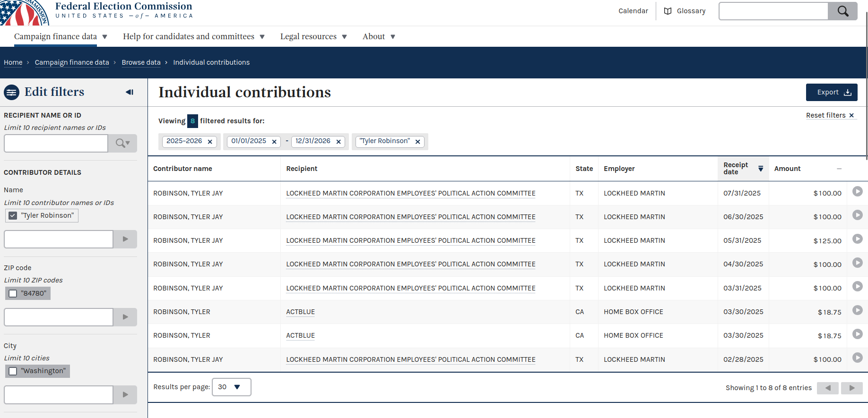Click the Glossary book icon

[668, 11]
